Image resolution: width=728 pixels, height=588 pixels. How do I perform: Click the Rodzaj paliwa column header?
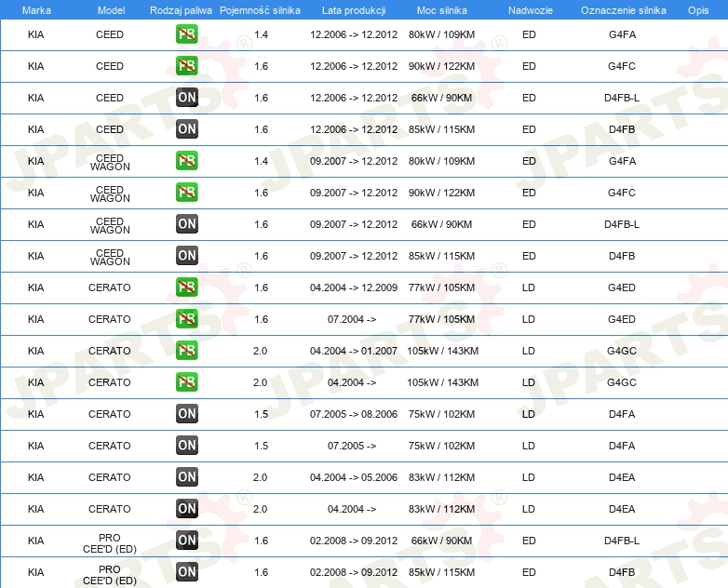click(181, 10)
